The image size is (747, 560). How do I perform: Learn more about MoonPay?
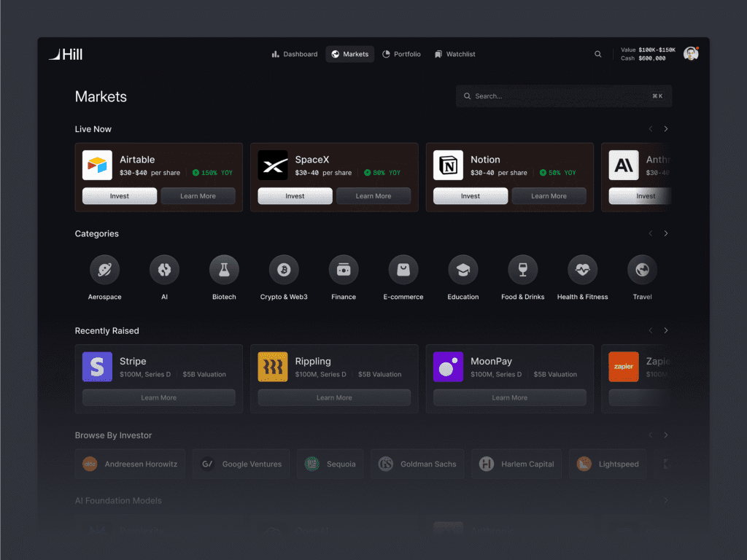tap(510, 397)
